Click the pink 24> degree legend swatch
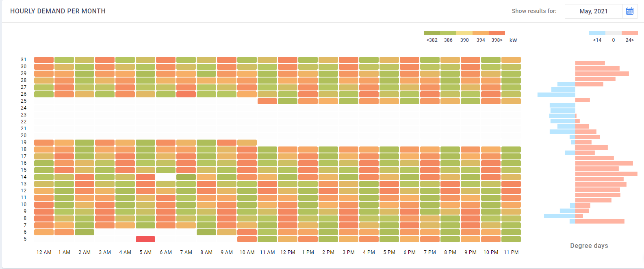The width and height of the screenshot is (644, 269). pos(629,33)
